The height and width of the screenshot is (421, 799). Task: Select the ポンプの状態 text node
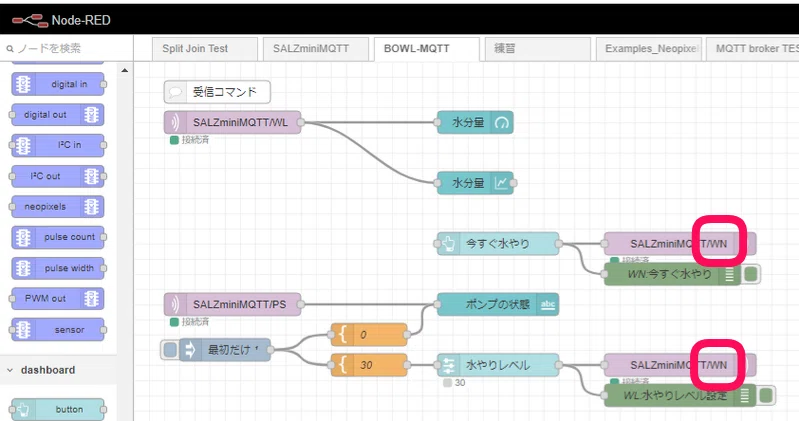click(x=498, y=304)
